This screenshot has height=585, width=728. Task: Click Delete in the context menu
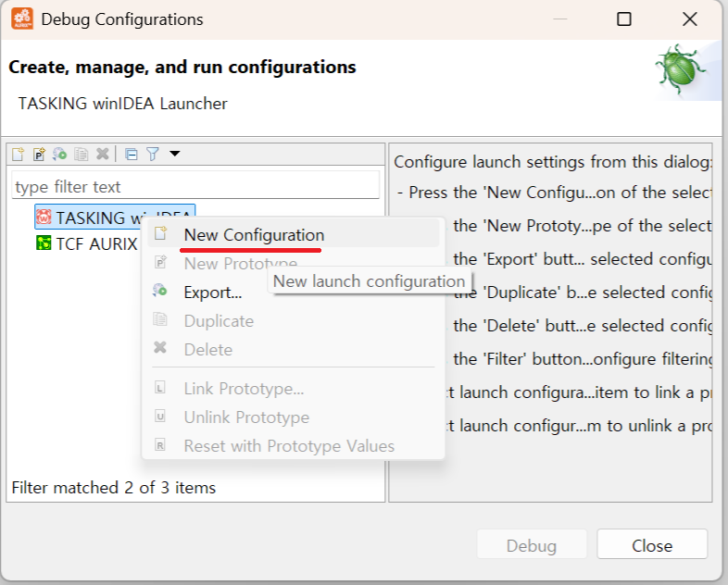tap(208, 350)
